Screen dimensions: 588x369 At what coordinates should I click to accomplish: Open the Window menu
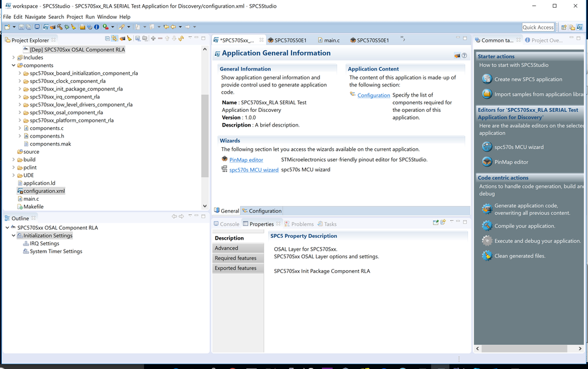pyautogui.click(x=107, y=17)
